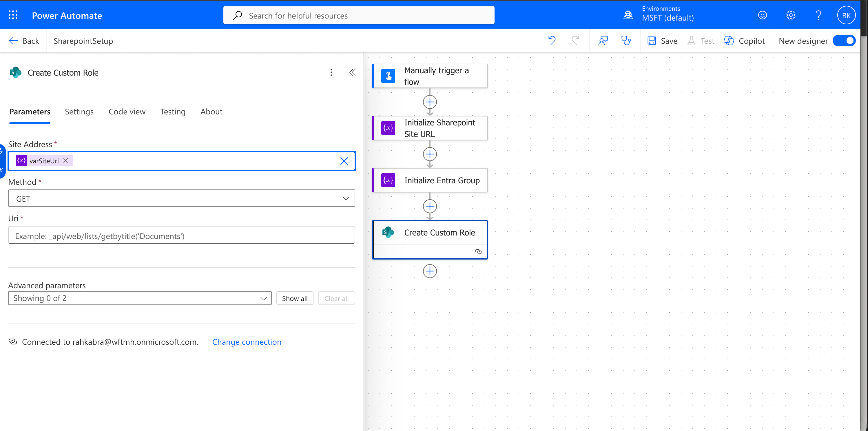Viewport: 868px width, 431px height.
Task: Select the Initialize Entra Group action
Action: coord(430,180)
